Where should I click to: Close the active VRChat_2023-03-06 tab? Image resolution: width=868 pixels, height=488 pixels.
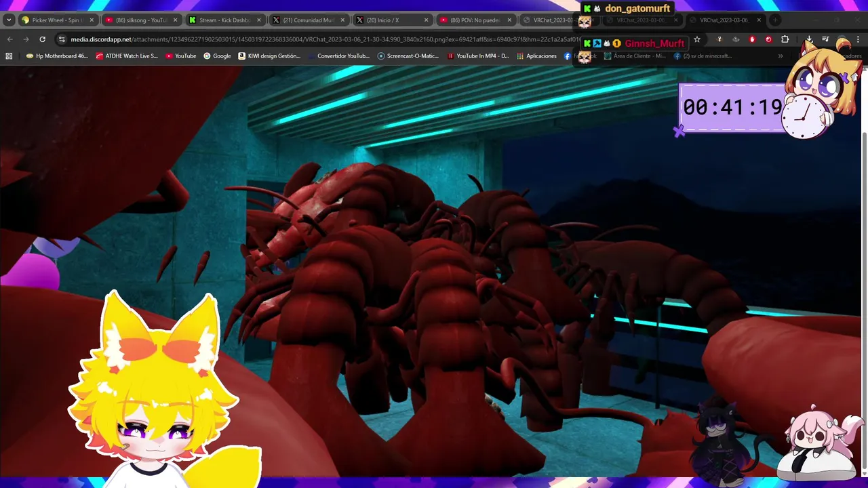(x=759, y=20)
